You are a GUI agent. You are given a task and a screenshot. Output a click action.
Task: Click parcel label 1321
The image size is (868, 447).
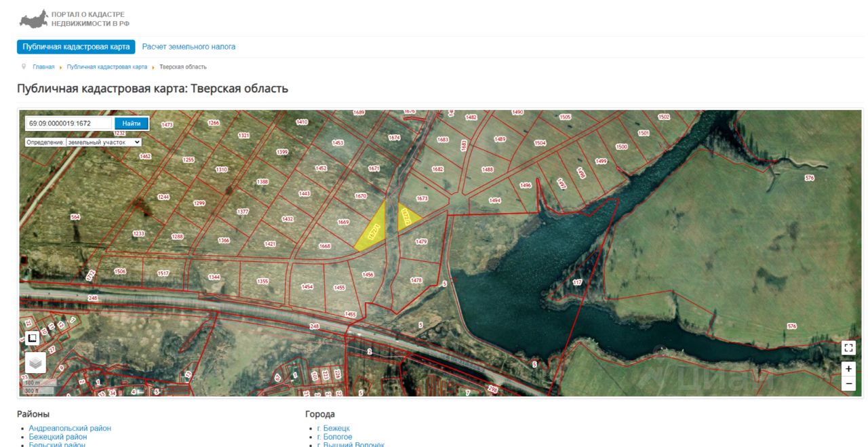244,136
